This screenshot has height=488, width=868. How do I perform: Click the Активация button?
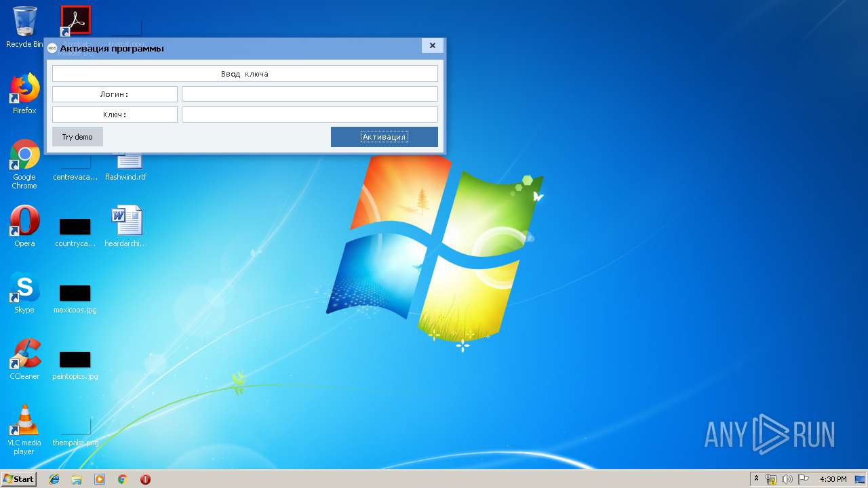tap(384, 137)
